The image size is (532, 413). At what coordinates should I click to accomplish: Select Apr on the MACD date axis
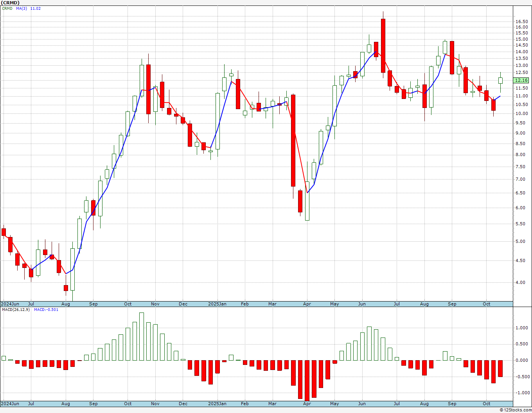[307, 404]
